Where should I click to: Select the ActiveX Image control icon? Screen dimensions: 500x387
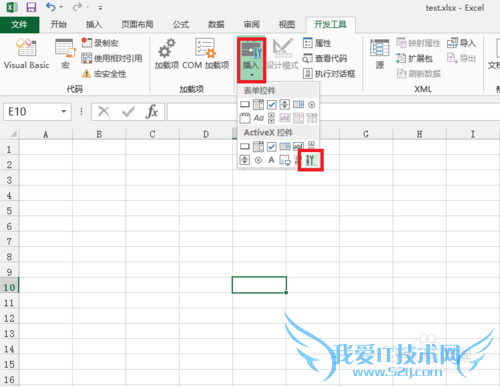(x=285, y=160)
